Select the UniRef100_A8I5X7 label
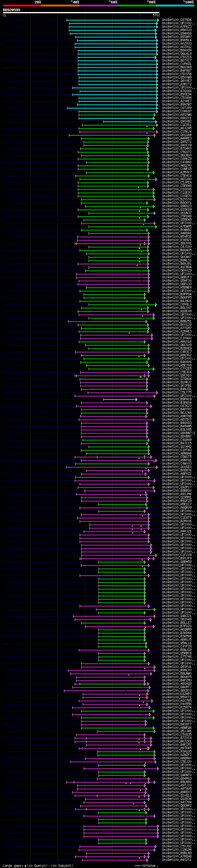This screenshot has width=197, height=868. (x=176, y=420)
